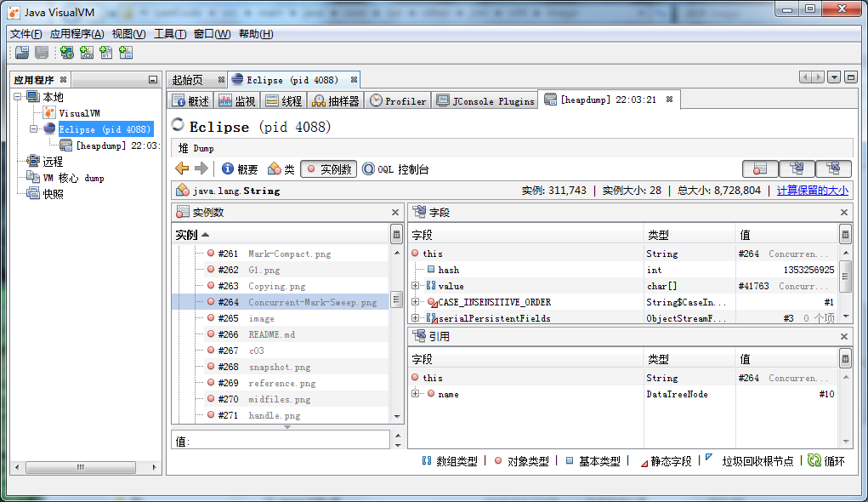Open the 工具(T) menu
The height and width of the screenshot is (502, 868).
pos(170,34)
